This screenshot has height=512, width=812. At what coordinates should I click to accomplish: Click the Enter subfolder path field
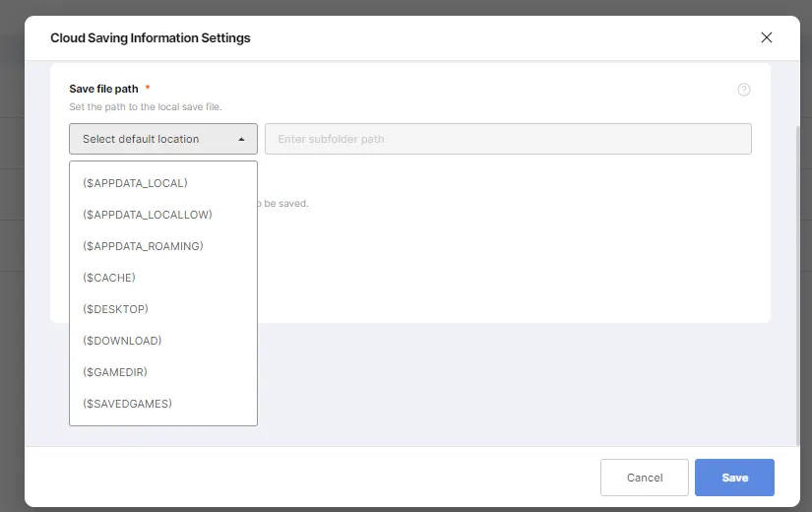tap(508, 139)
